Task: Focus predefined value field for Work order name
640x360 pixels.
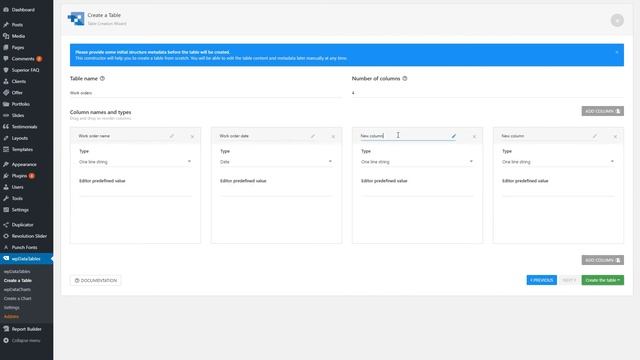Action: [135, 191]
